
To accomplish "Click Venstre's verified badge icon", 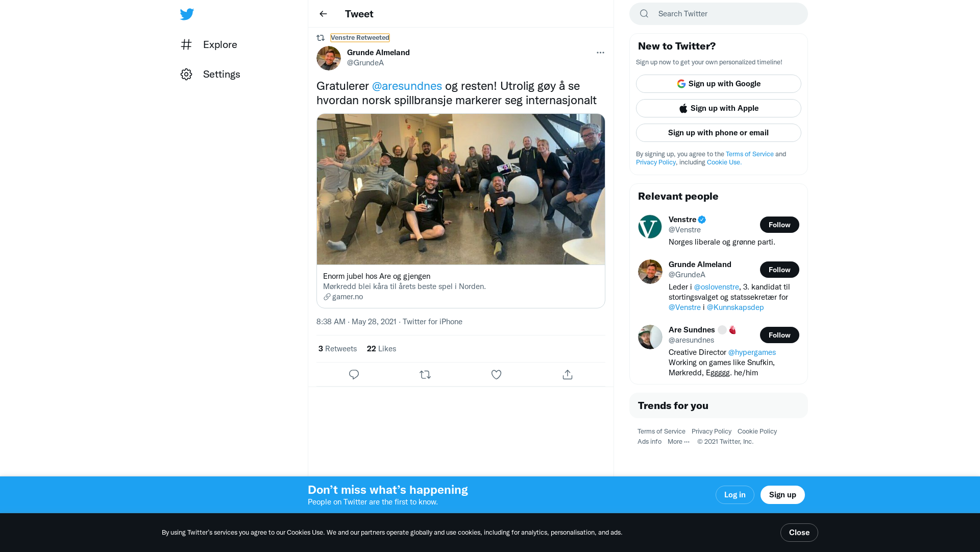I will pyautogui.click(x=702, y=220).
